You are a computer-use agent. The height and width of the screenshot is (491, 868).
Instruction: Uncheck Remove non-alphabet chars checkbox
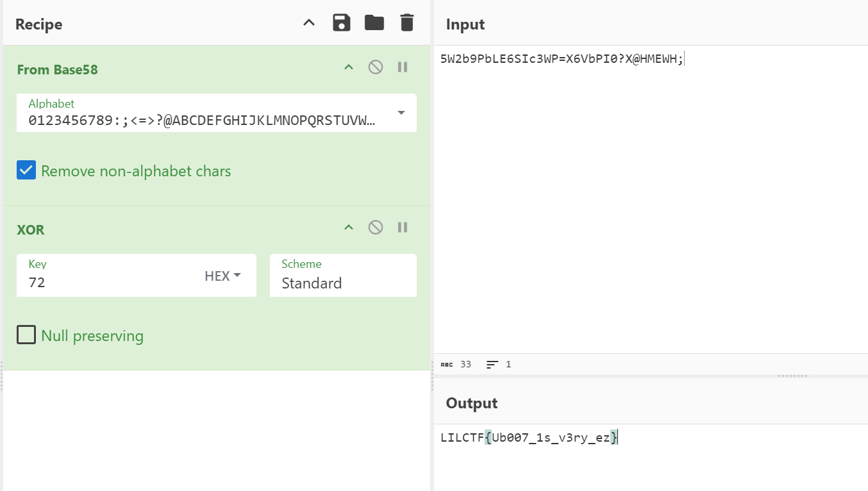click(x=26, y=171)
